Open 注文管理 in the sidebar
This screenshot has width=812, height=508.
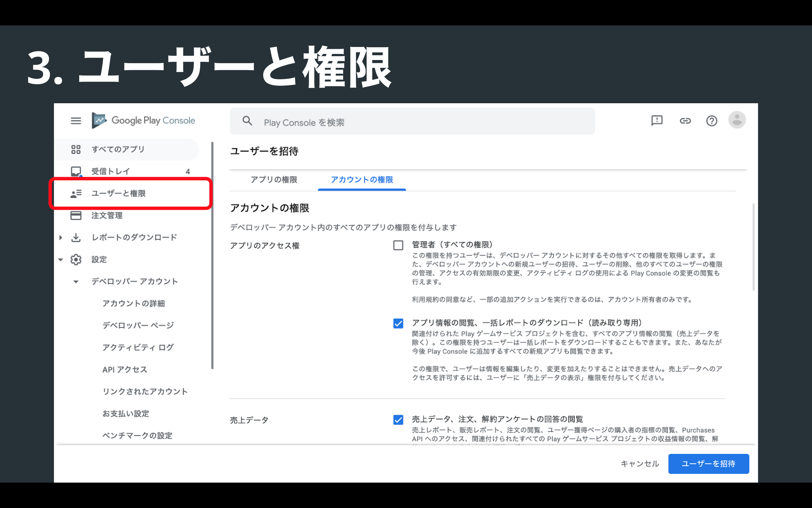[x=127, y=215]
